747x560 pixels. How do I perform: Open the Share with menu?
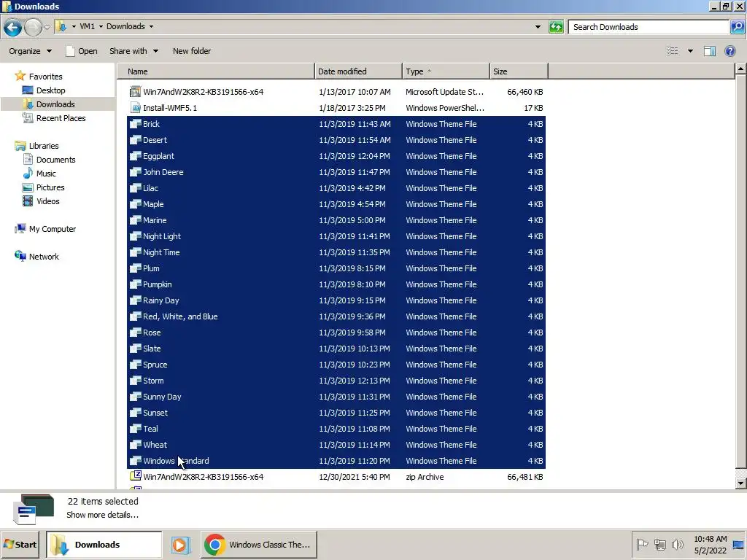(134, 51)
